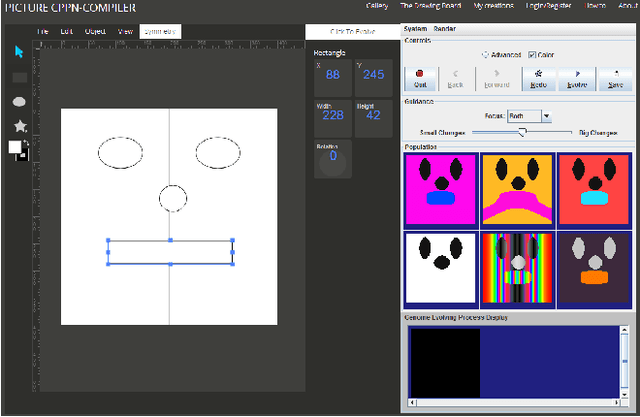This screenshot has width=640, height=417.
Task: Select the arrow pointer tool
Action: click(19, 52)
